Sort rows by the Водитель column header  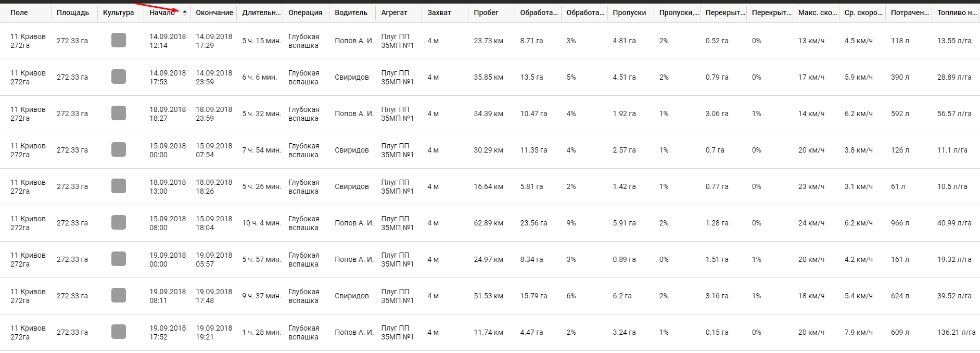pos(351,12)
